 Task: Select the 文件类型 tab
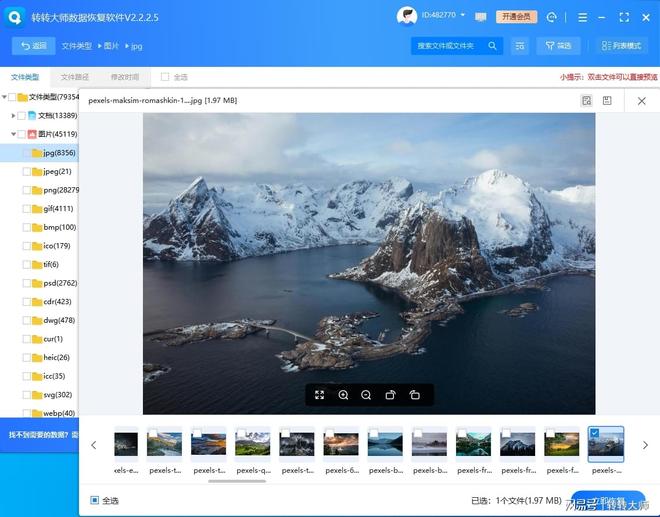[x=25, y=77]
